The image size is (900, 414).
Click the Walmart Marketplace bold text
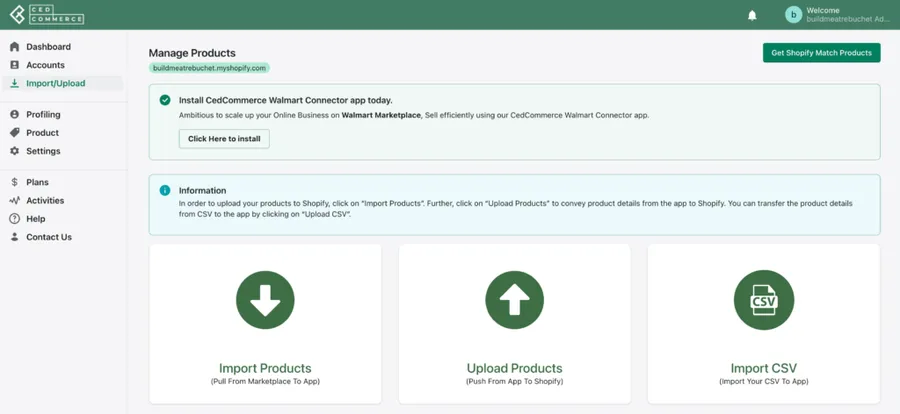coord(381,115)
